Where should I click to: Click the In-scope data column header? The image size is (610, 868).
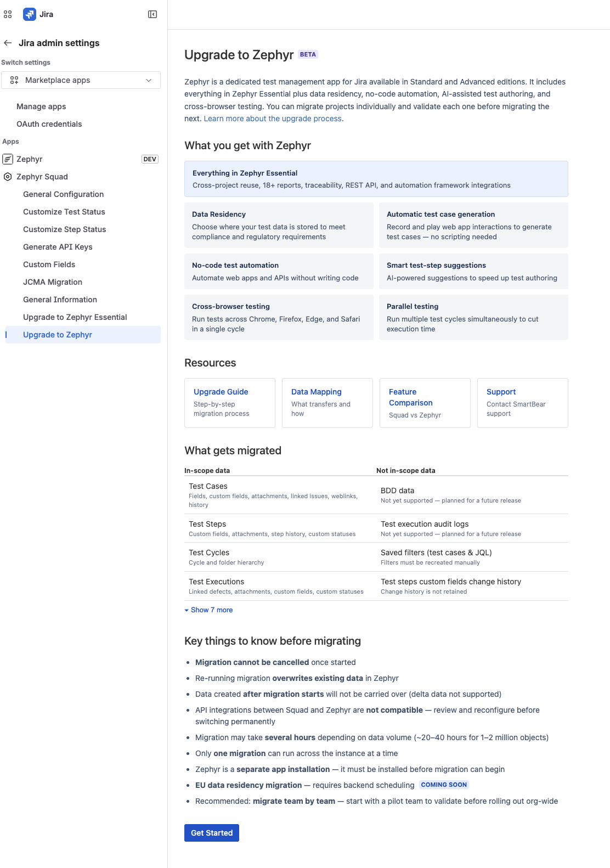[207, 471]
